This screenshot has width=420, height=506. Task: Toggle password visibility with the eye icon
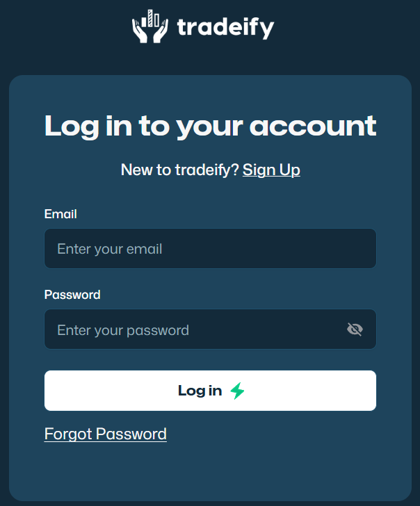(x=355, y=329)
